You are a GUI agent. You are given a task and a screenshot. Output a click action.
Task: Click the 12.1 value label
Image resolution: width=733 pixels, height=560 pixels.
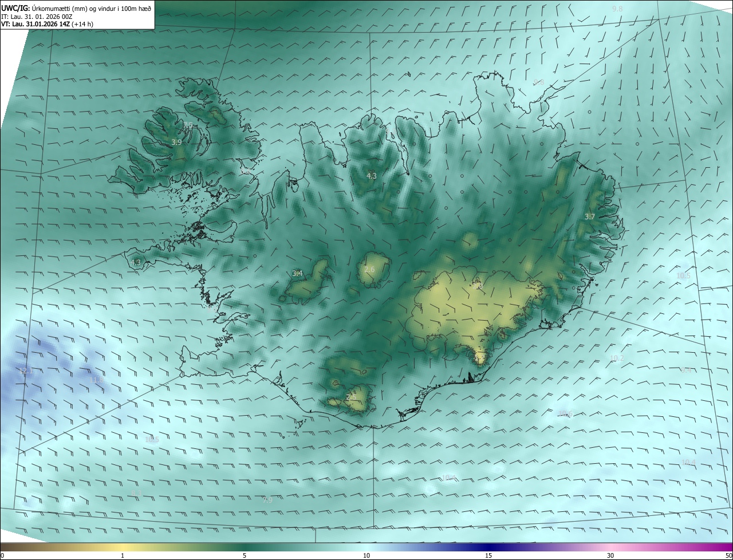[x=27, y=372]
